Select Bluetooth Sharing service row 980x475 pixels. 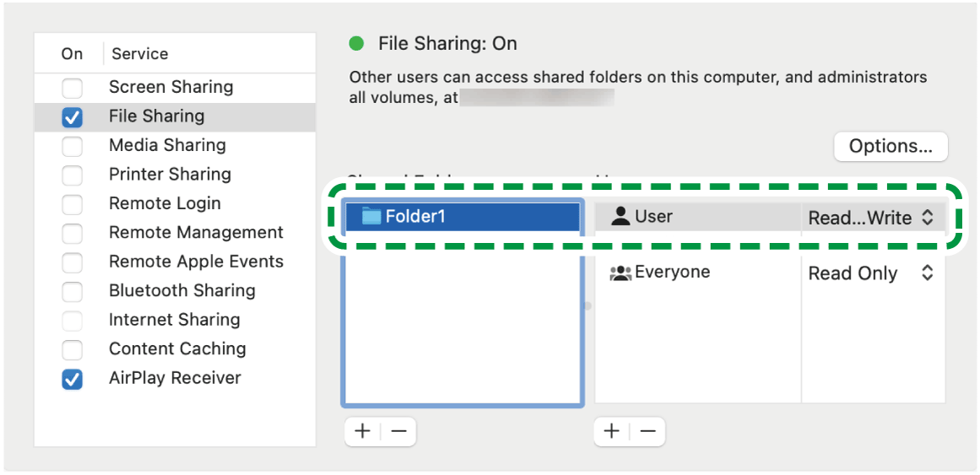pyautogui.click(x=181, y=291)
